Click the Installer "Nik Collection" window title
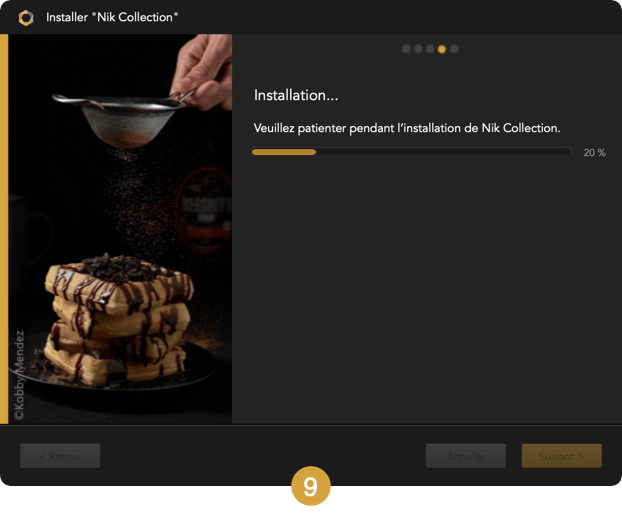 [112, 17]
